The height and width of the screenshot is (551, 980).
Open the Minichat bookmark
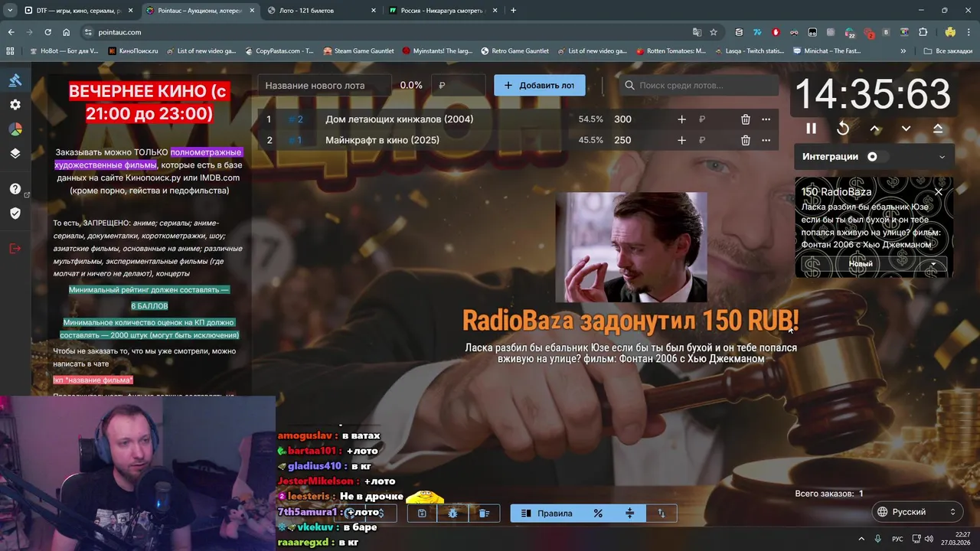(x=827, y=51)
